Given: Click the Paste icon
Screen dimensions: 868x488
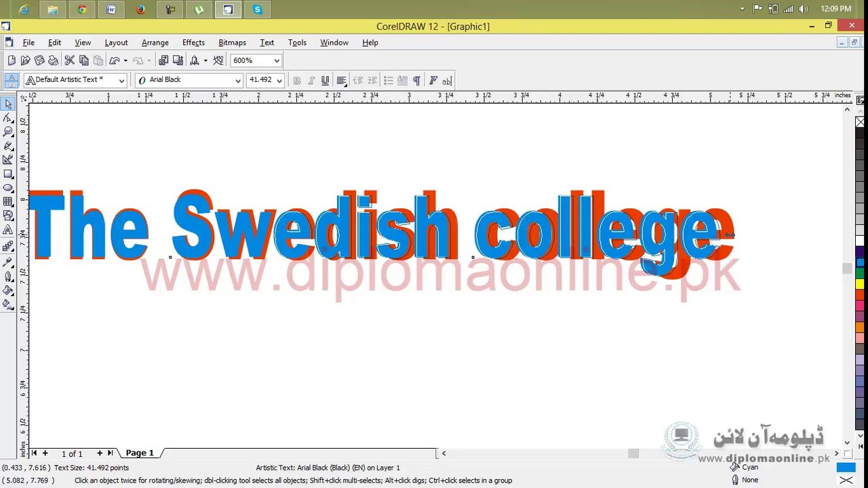Looking at the screenshot, I should [x=98, y=60].
